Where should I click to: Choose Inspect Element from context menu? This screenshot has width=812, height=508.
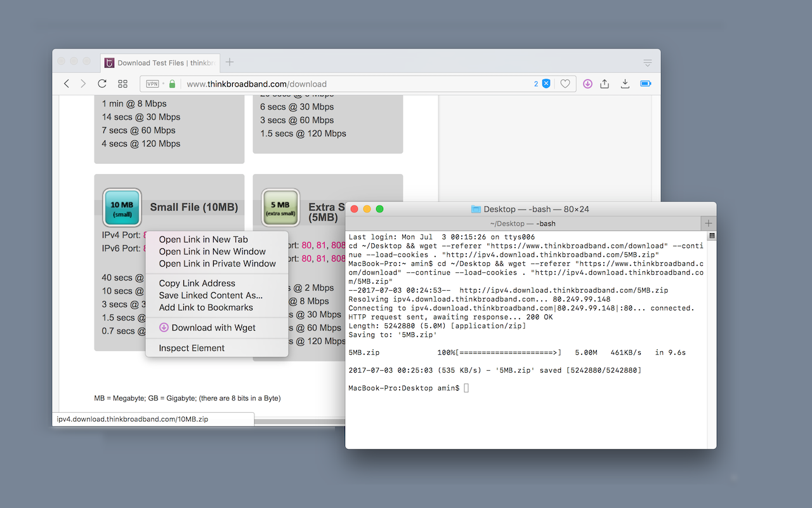217,348
